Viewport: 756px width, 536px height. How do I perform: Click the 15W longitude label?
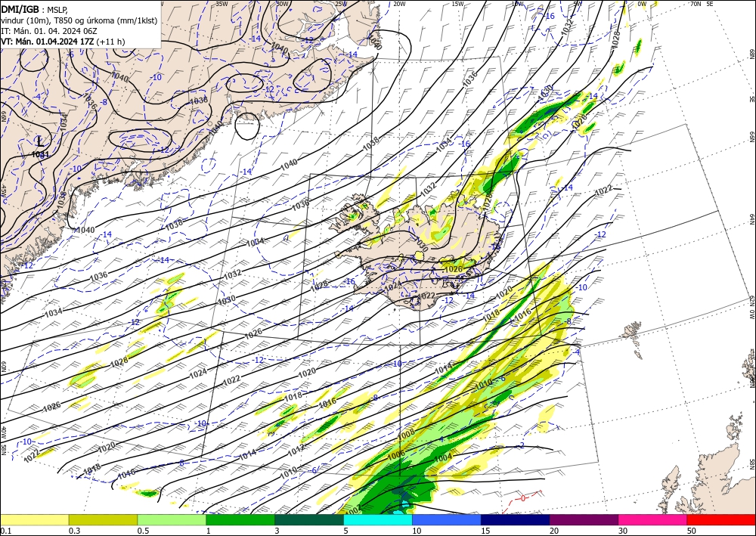(x=457, y=4)
